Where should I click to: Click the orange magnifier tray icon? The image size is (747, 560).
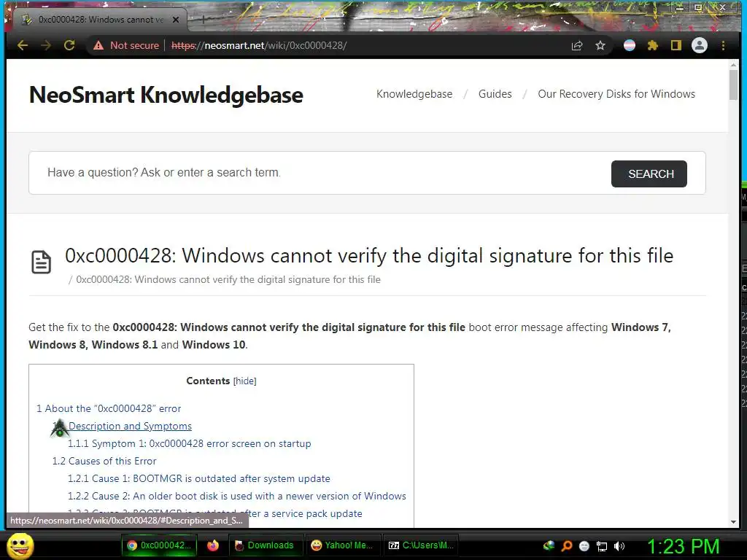coord(567,546)
